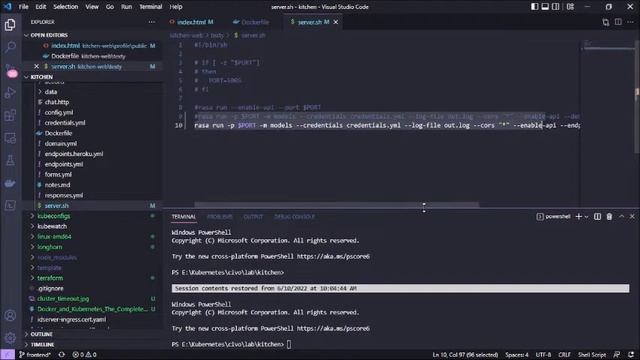Screen dimensions: 640x360
Task: Collapse the KITCHEN folder section
Action: pyautogui.click(x=93, y=77)
